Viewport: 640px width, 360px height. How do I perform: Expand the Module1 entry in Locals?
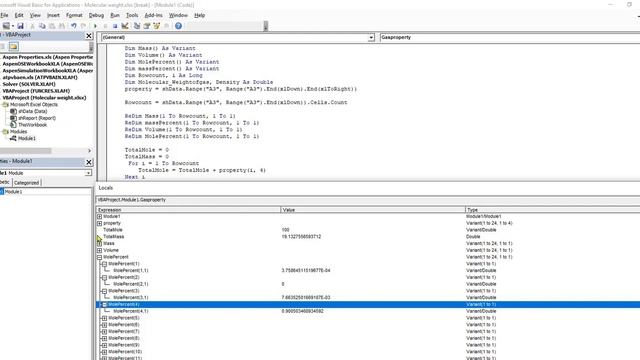pos(100,216)
